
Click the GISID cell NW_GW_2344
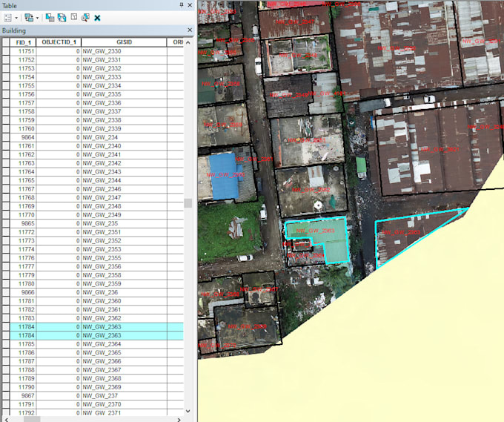point(124,180)
